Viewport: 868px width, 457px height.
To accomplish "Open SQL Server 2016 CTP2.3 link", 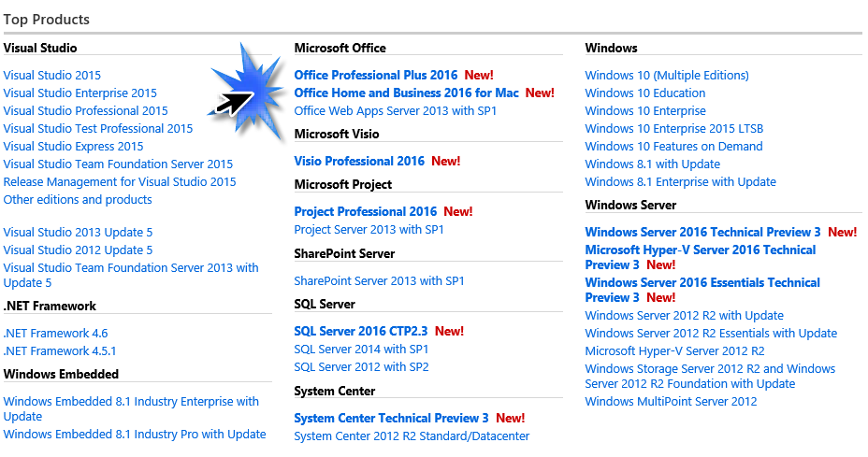I will click(x=361, y=332).
